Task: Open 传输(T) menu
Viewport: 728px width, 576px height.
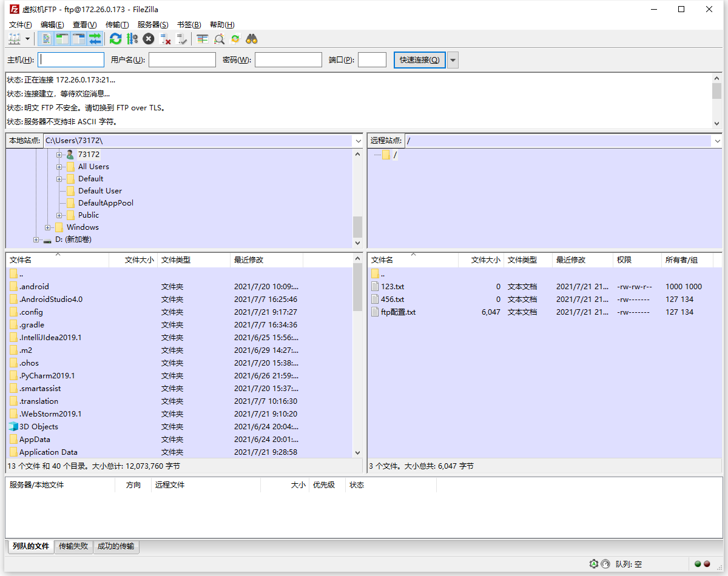Action: (x=117, y=24)
